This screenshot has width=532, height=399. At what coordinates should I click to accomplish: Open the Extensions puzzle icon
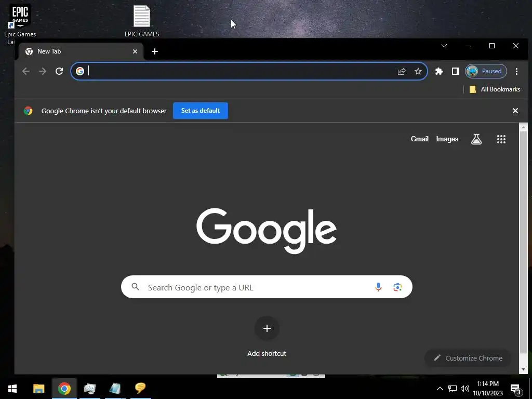439,71
